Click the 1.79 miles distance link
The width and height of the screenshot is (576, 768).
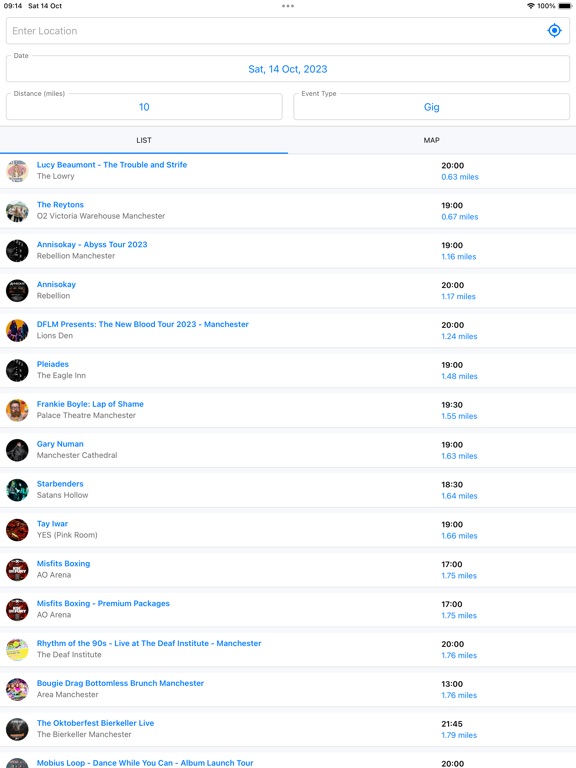(x=459, y=735)
